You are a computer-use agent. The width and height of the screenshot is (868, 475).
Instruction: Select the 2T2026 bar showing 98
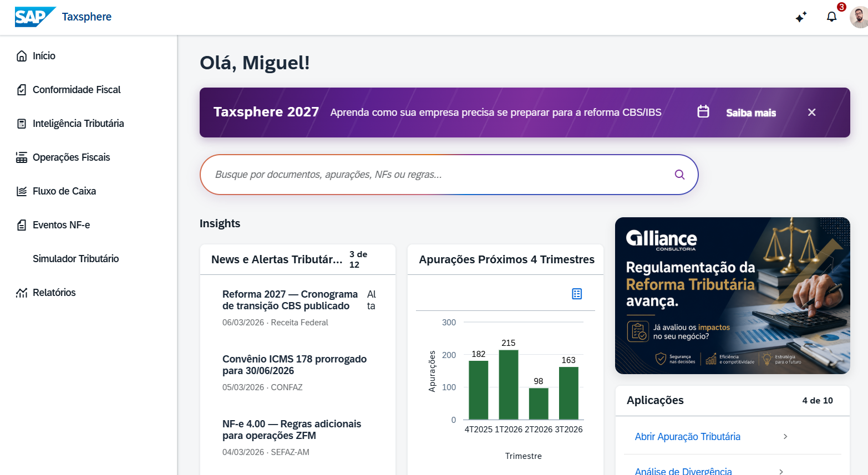pyautogui.click(x=539, y=404)
